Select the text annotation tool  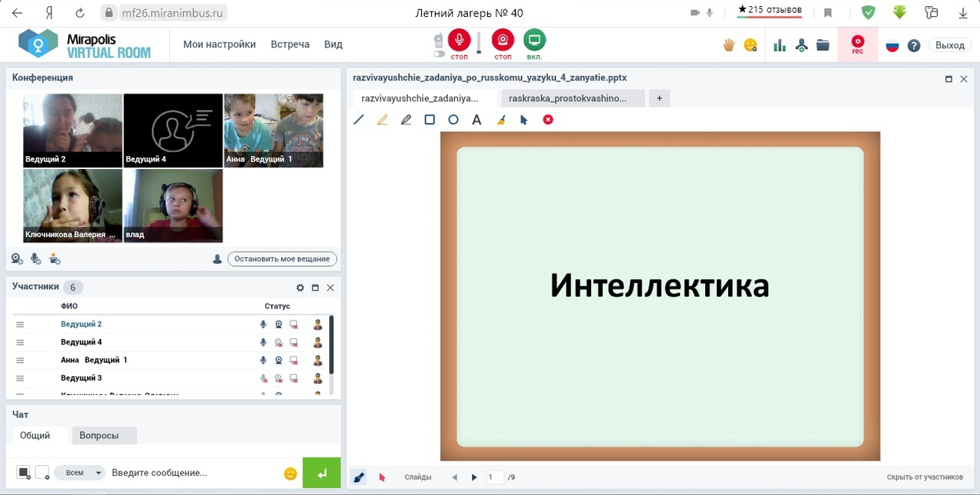[476, 120]
